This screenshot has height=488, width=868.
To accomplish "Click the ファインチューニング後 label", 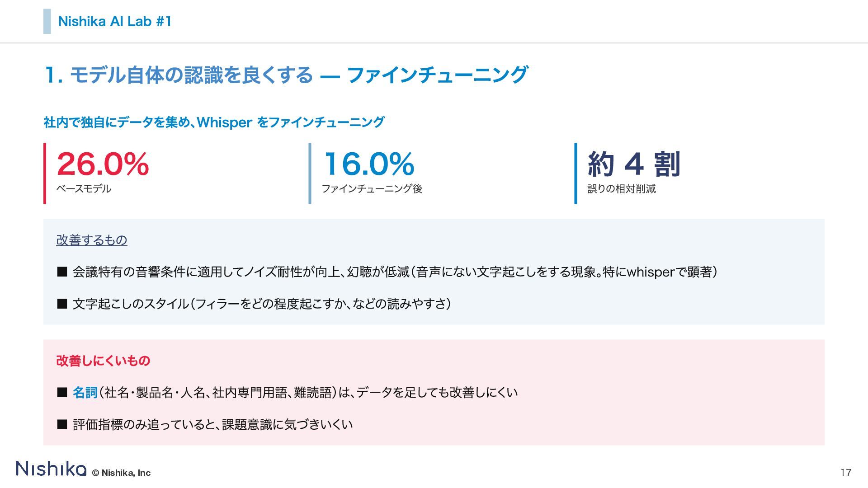I will coord(372,189).
